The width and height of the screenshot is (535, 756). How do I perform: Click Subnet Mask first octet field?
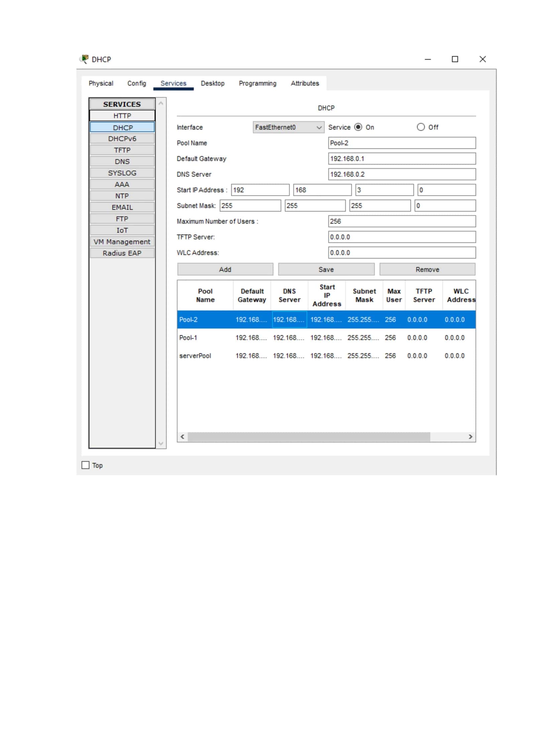coord(250,206)
